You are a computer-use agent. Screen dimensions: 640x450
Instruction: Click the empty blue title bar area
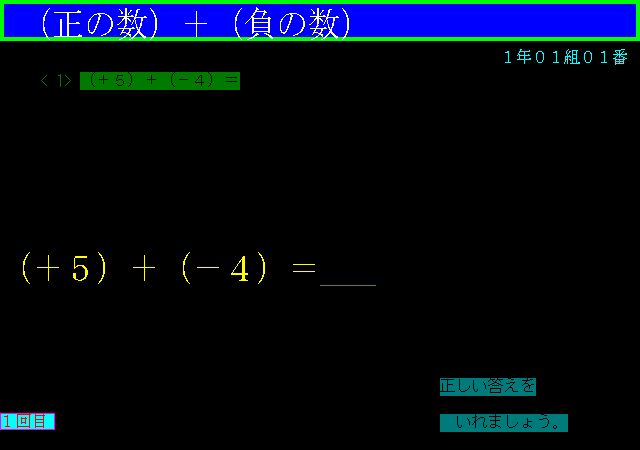pos(500,21)
